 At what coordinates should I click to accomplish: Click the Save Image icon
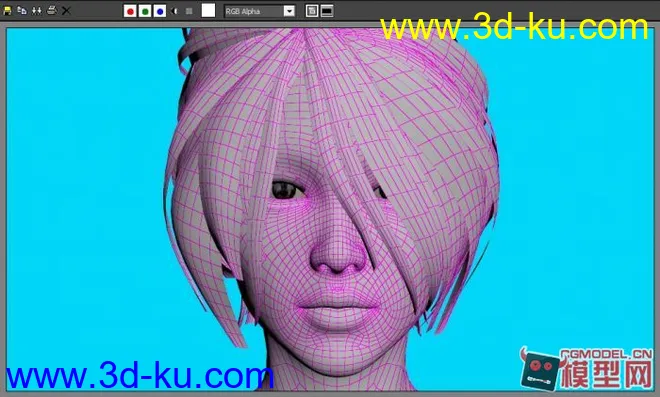(7, 11)
